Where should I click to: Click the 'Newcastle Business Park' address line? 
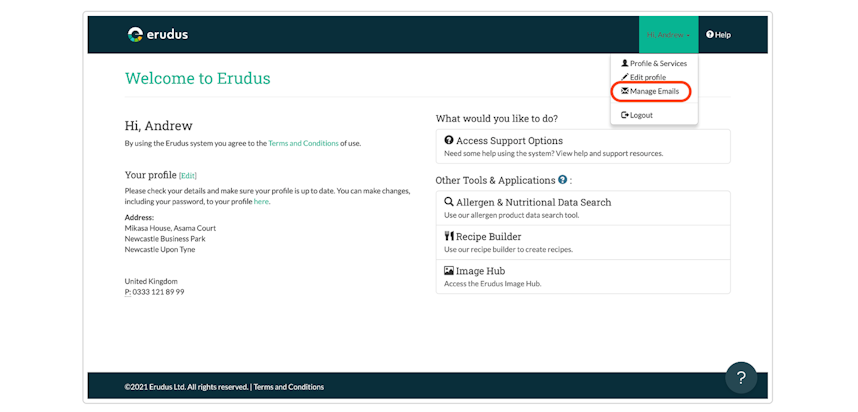coord(165,239)
